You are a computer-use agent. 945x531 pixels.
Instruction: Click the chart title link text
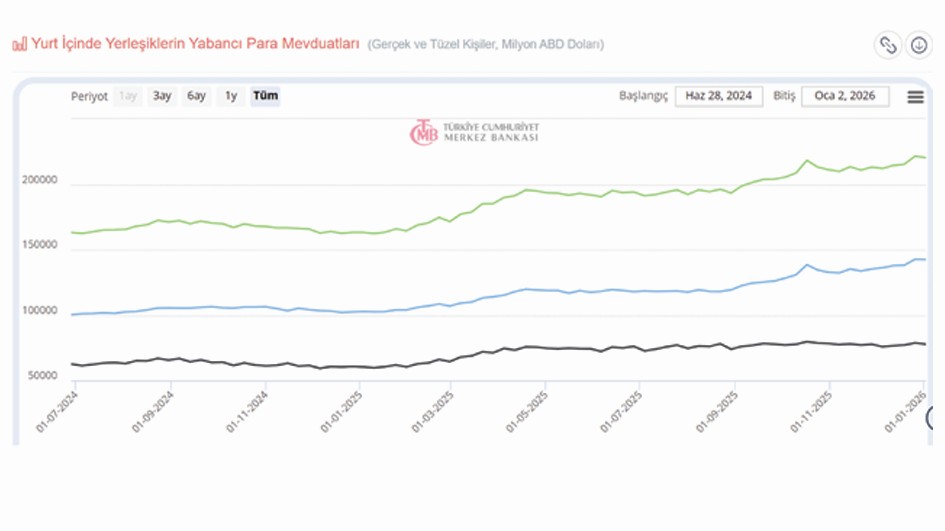tap(195, 45)
